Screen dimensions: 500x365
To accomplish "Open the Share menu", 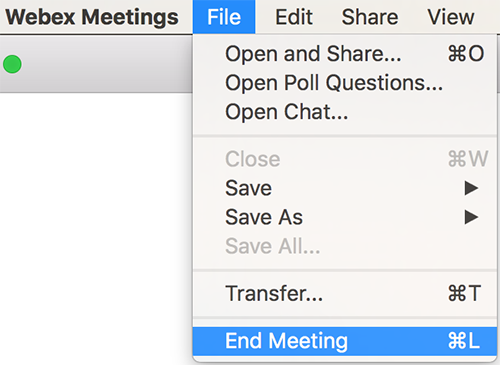I will [x=370, y=17].
